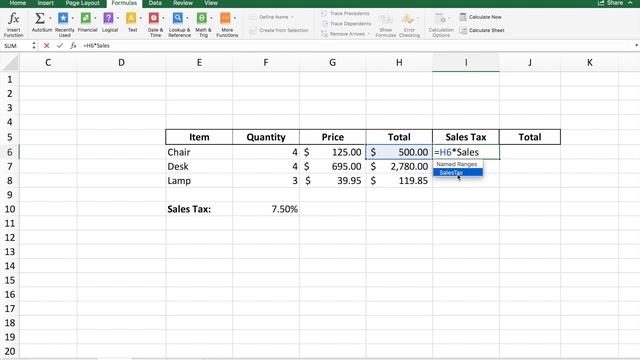Viewport: 640px width, 360px height.
Task: Open the Logical functions icon
Action: [x=108, y=18]
